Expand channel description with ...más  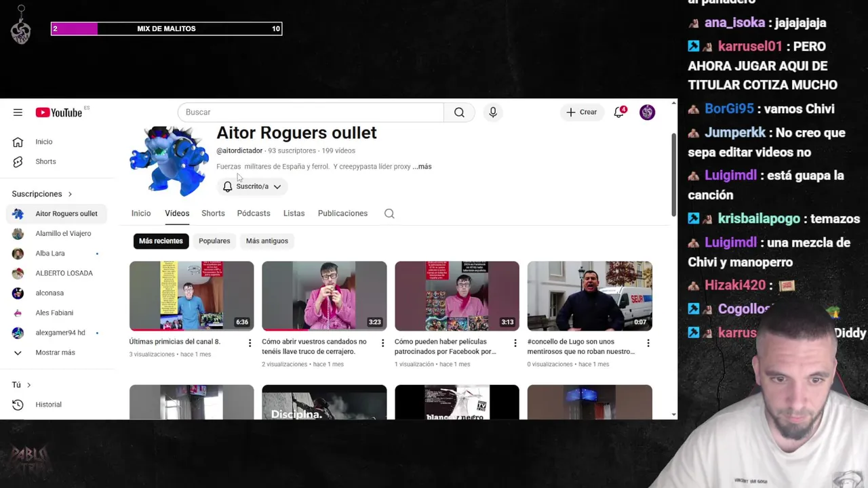coord(422,167)
